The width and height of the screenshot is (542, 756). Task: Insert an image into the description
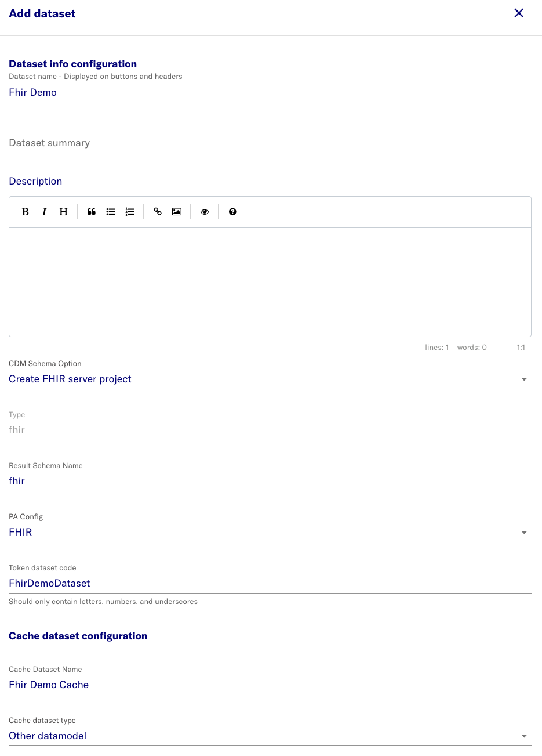coord(176,211)
